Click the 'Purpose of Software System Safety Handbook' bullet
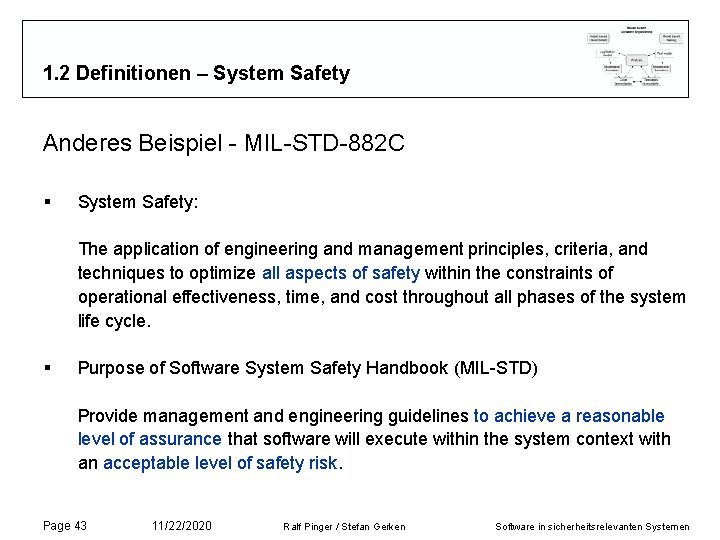 coord(308,368)
